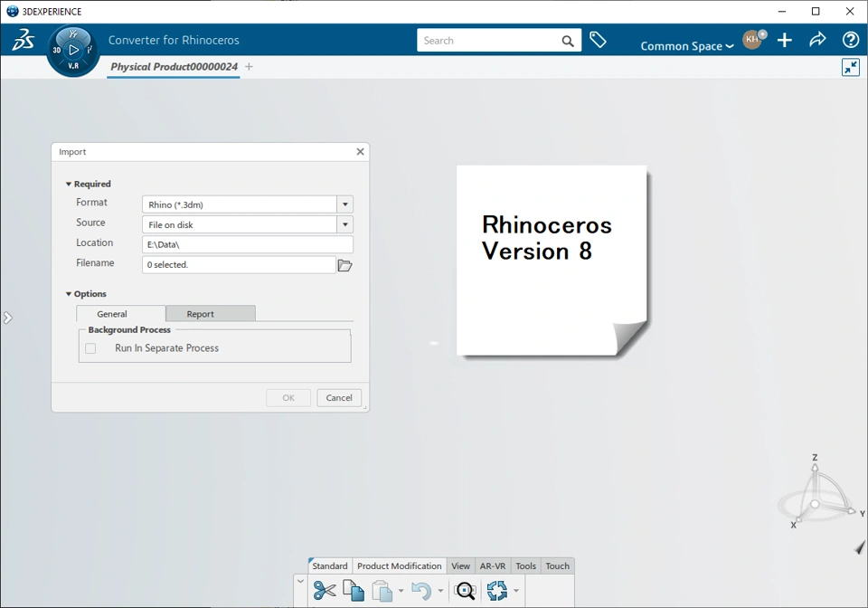Close the Import dialog

point(361,152)
